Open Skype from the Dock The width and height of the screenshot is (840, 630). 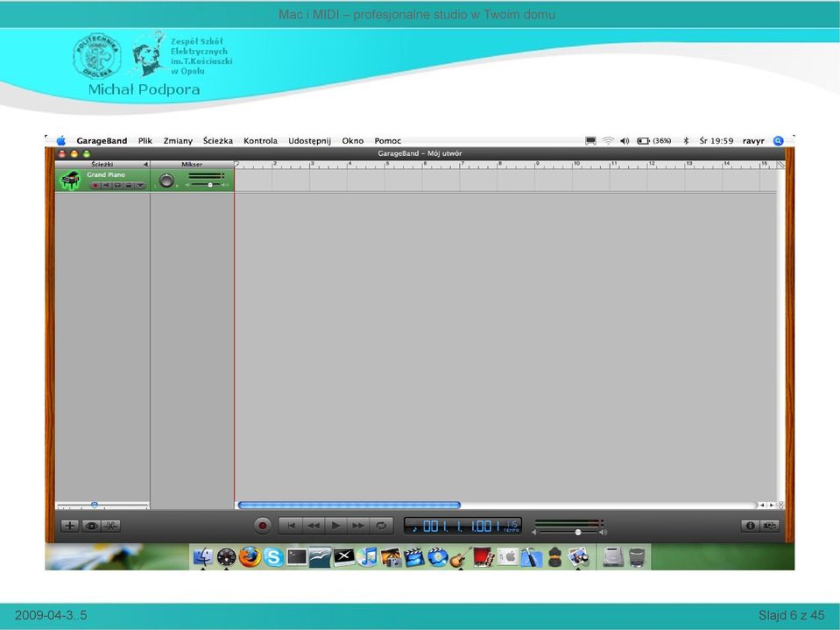coord(272,557)
